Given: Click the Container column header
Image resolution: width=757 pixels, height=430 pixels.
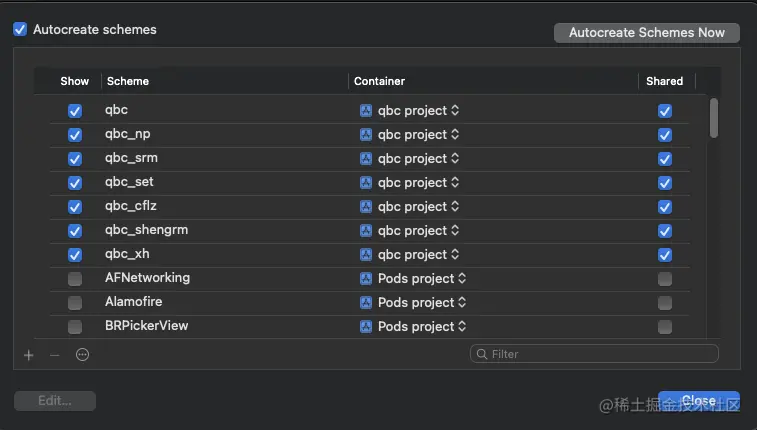Looking at the screenshot, I should click(380, 81).
